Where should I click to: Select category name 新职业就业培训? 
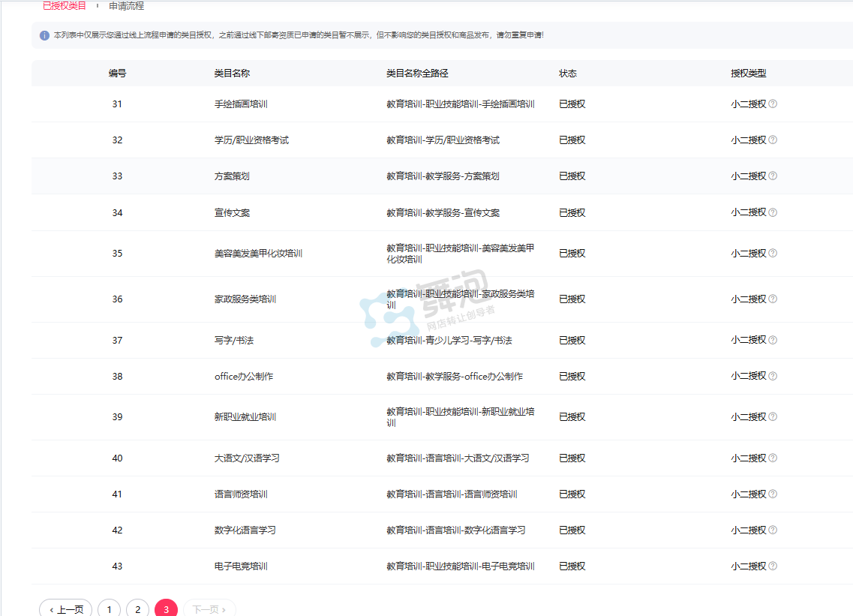coord(245,417)
